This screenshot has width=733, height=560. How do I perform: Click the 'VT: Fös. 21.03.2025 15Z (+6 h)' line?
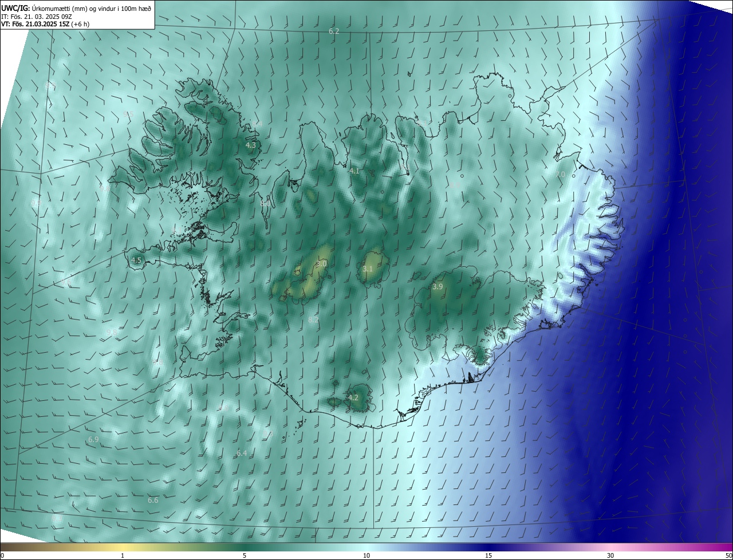point(45,24)
